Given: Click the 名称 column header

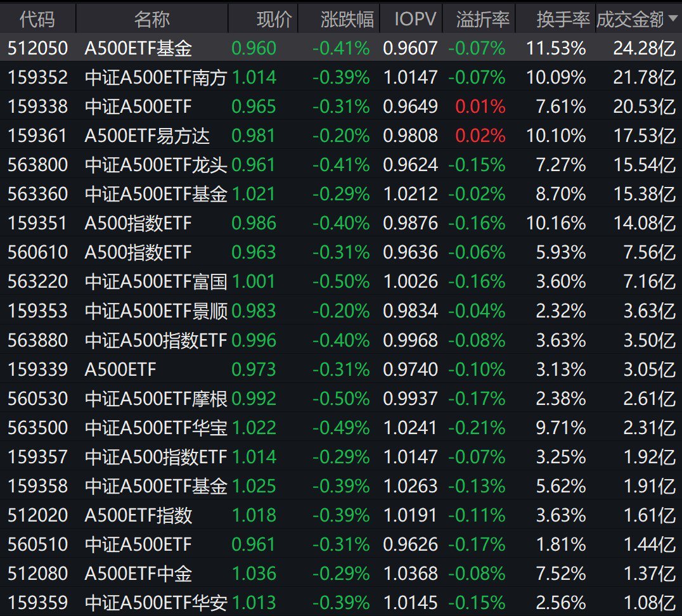Looking at the screenshot, I should click(x=151, y=20).
